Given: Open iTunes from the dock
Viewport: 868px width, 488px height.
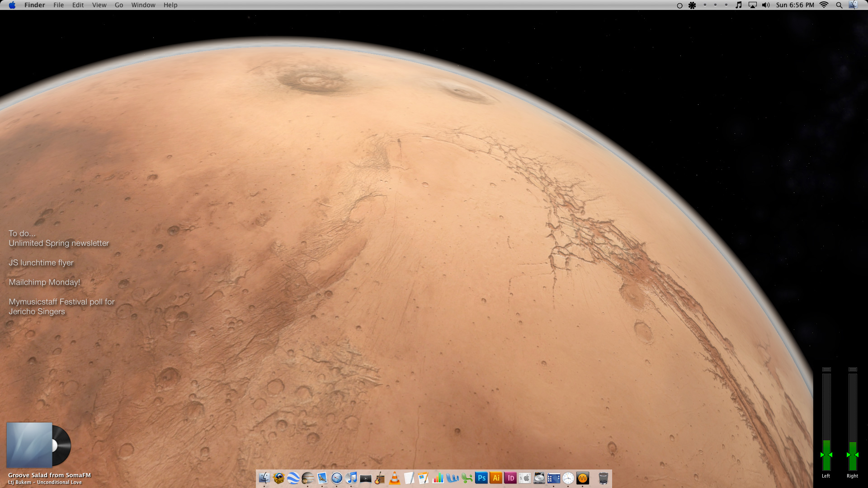Looking at the screenshot, I should coord(351,478).
